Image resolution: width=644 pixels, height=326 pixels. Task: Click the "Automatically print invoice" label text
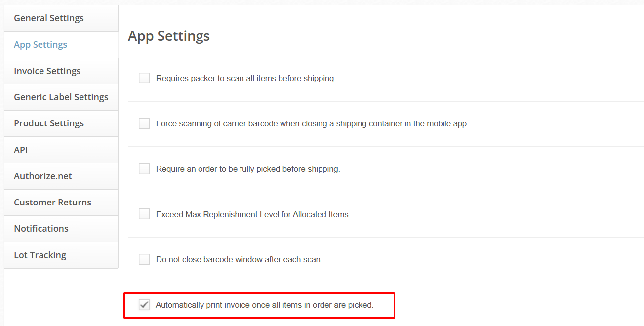tap(264, 305)
